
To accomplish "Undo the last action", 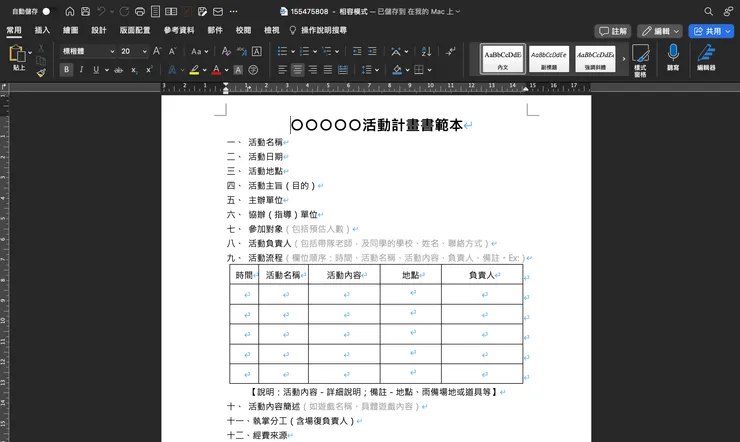I will 101,11.
